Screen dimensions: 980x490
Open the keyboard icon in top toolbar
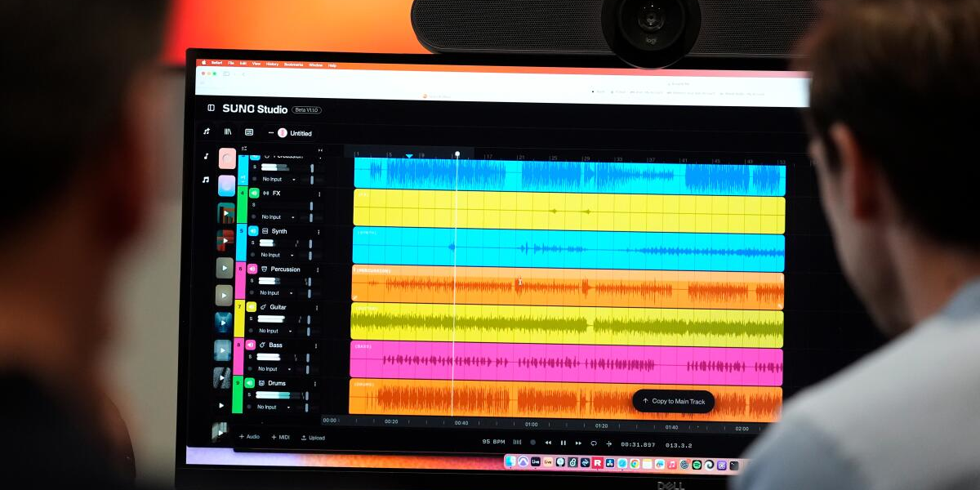coord(249,131)
